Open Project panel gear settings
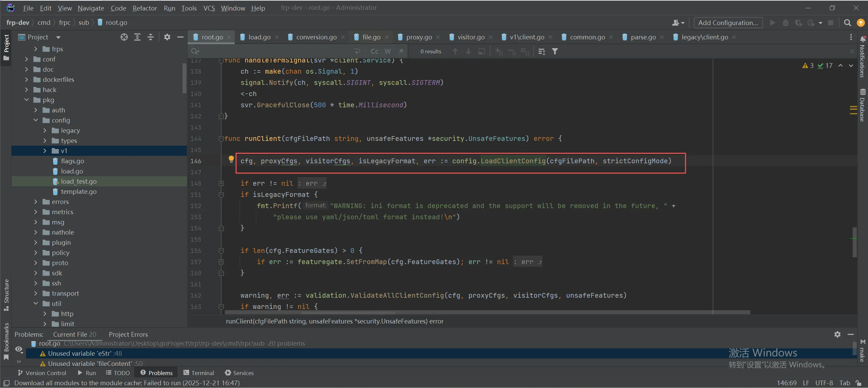This screenshot has width=868, height=388. [167, 37]
